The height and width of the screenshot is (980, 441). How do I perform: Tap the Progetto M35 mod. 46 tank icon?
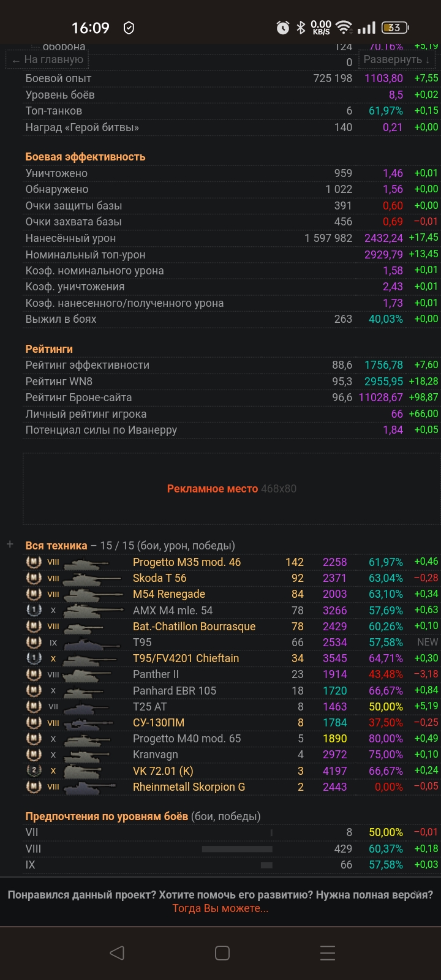pos(86,562)
